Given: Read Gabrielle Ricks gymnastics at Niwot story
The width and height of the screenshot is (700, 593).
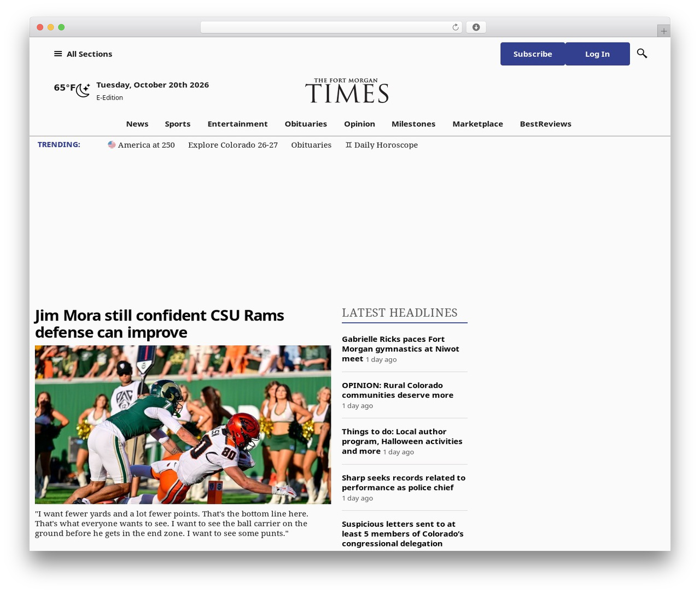Looking at the screenshot, I should [400, 349].
